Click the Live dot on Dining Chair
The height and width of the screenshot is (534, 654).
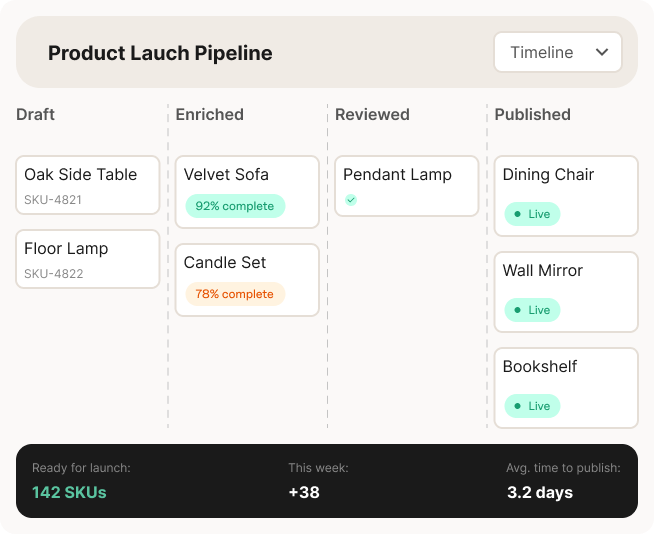pos(517,214)
